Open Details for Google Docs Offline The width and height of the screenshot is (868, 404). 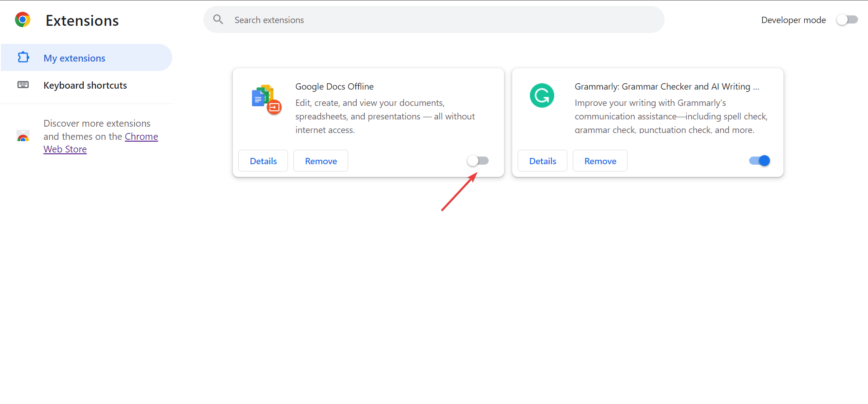click(263, 161)
